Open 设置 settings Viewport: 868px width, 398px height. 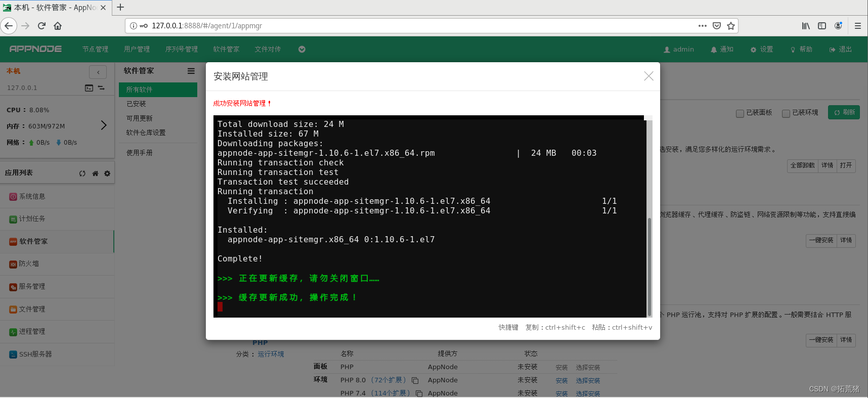[762, 49]
